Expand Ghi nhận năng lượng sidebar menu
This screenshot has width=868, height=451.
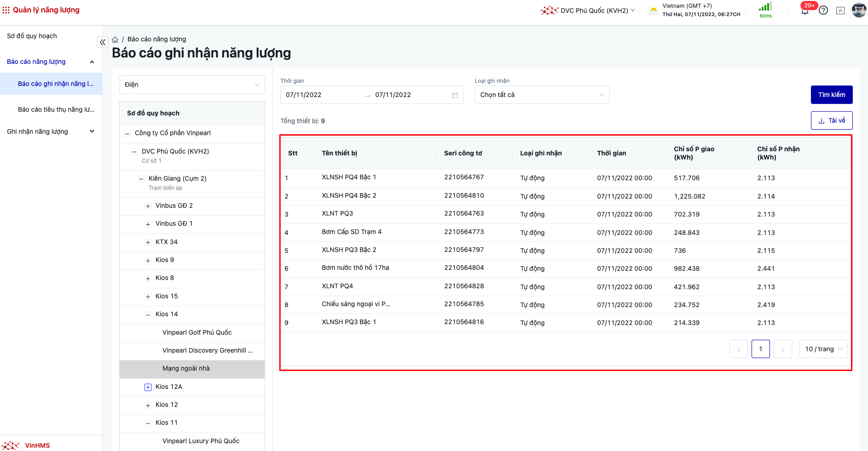coord(51,131)
